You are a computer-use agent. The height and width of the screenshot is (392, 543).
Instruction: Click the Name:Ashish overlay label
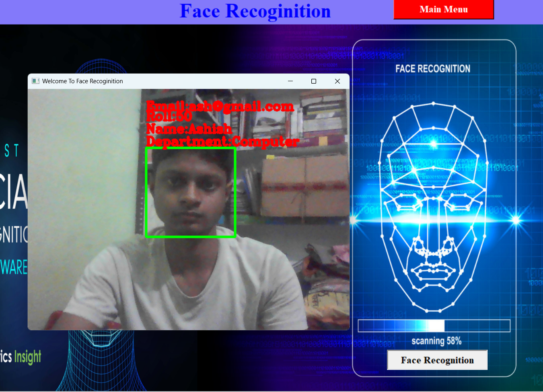(x=189, y=129)
